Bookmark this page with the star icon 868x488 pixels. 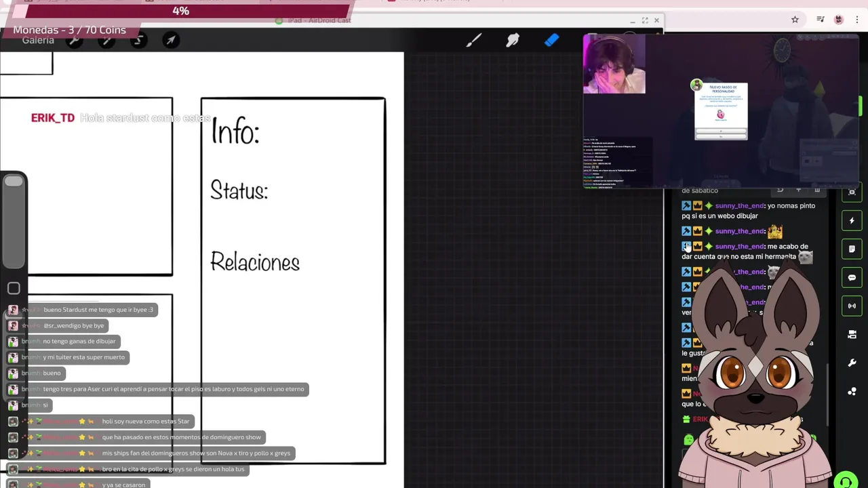tap(795, 20)
